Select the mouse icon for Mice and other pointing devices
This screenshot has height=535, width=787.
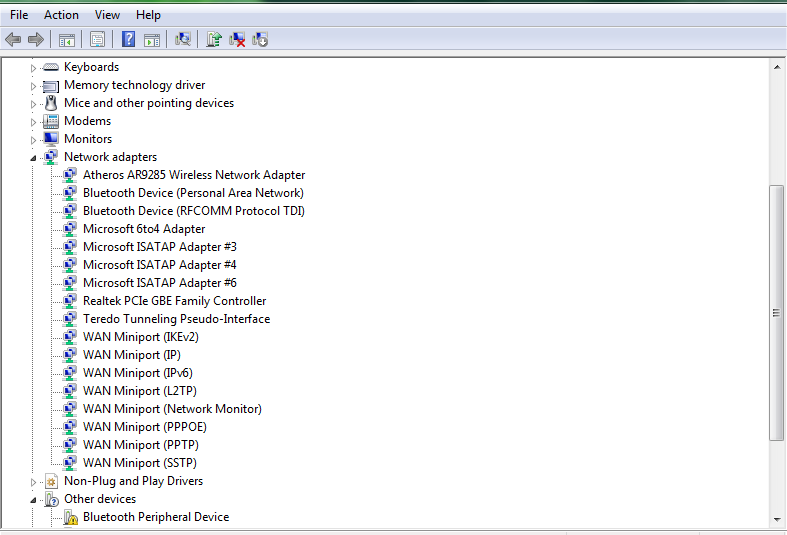[x=51, y=103]
